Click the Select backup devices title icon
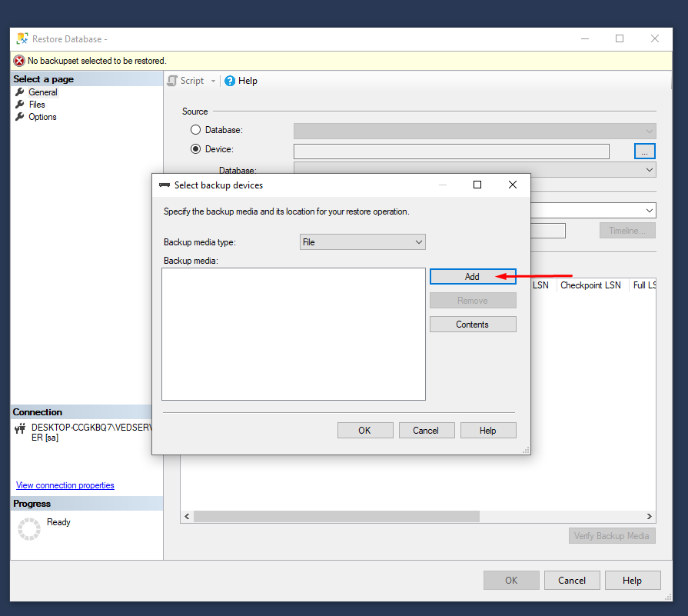This screenshot has height=616, width=688. pos(165,185)
